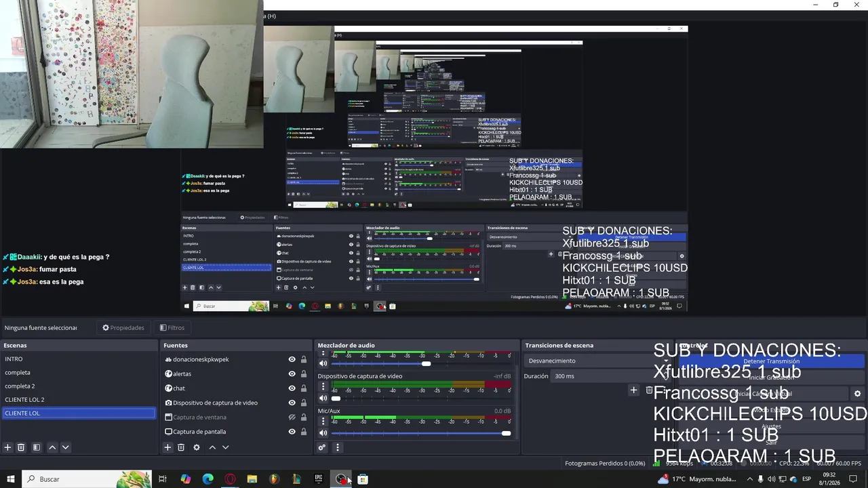
Task: Open Epic Games Launcher from taskbar
Action: 319,479
